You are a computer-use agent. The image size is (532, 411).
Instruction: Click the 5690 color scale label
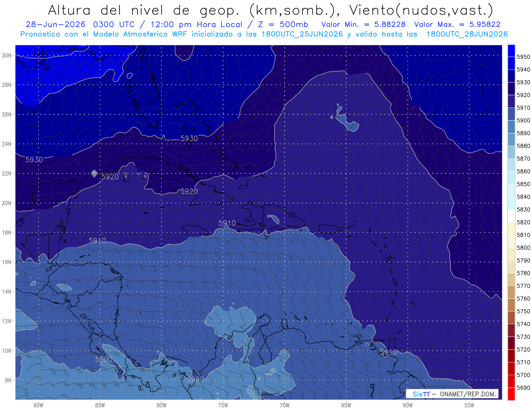524,388
